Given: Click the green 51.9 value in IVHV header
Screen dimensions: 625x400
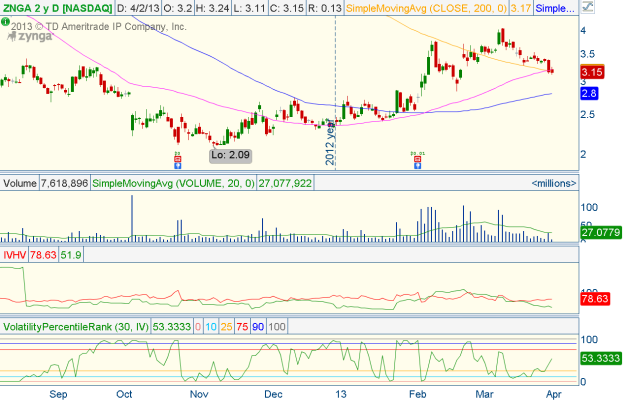Looking at the screenshot, I should [x=71, y=255].
